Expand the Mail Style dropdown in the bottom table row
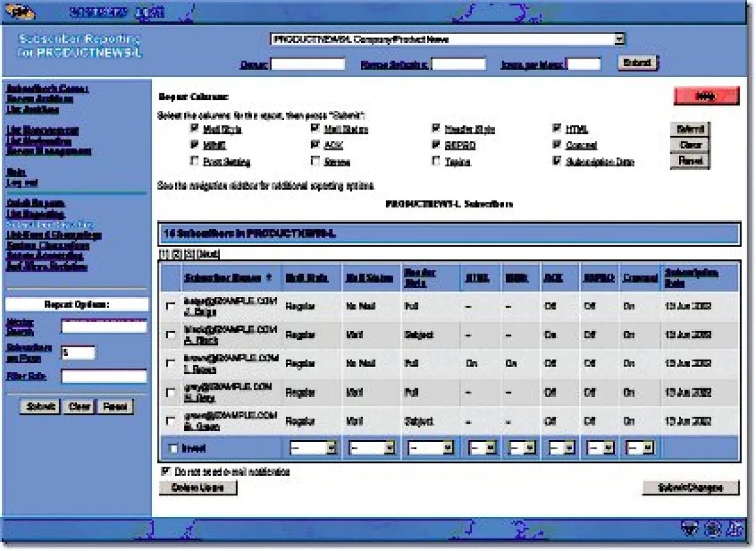The height and width of the screenshot is (551, 756). point(313,448)
